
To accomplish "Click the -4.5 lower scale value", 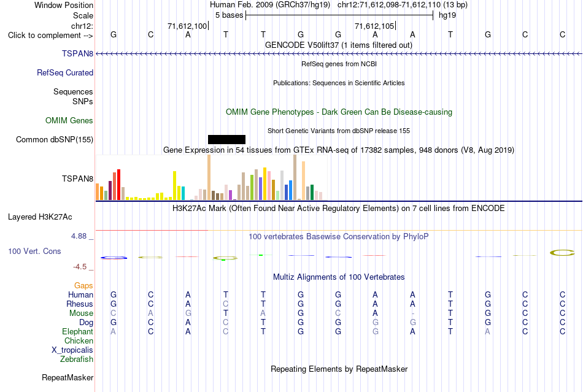I will pyautogui.click(x=80, y=267).
